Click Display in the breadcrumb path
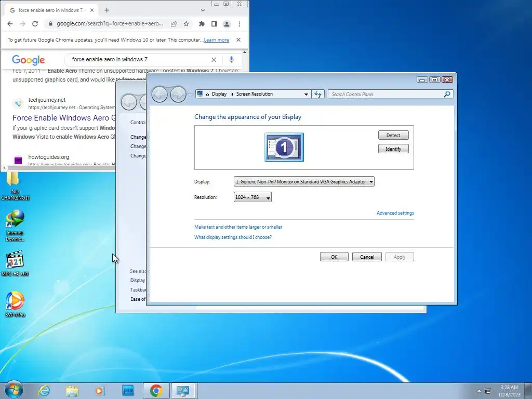The image size is (532, 399). click(219, 94)
